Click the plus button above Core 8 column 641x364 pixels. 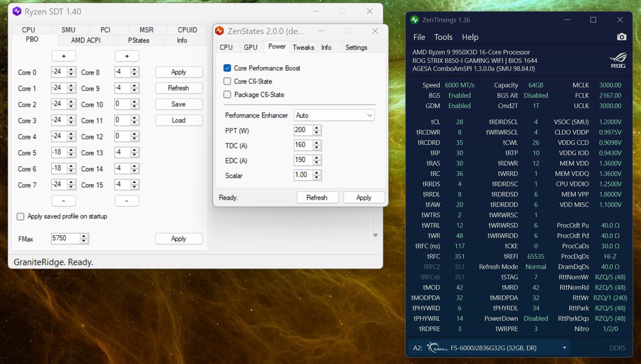point(127,56)
